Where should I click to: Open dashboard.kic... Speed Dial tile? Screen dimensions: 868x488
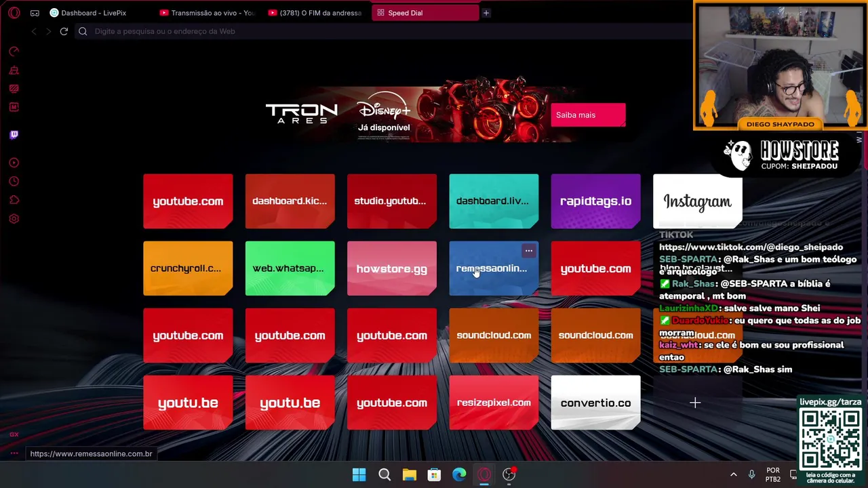(x=290, y=201)
